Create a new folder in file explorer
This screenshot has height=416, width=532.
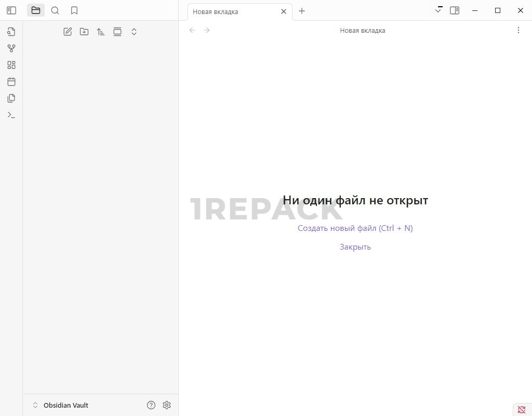84,32
